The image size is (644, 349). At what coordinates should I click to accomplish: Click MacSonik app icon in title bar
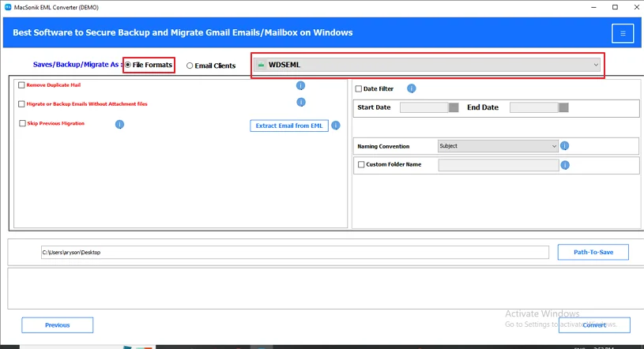8,7
